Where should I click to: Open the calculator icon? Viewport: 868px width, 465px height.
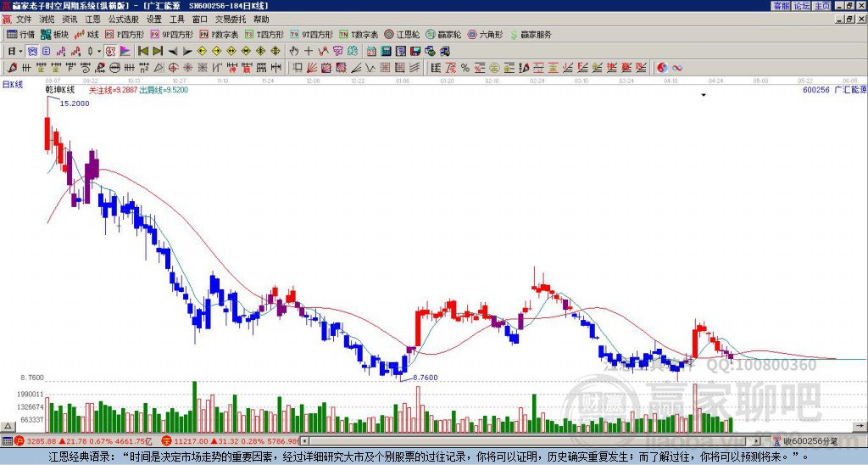click(386, 52)
